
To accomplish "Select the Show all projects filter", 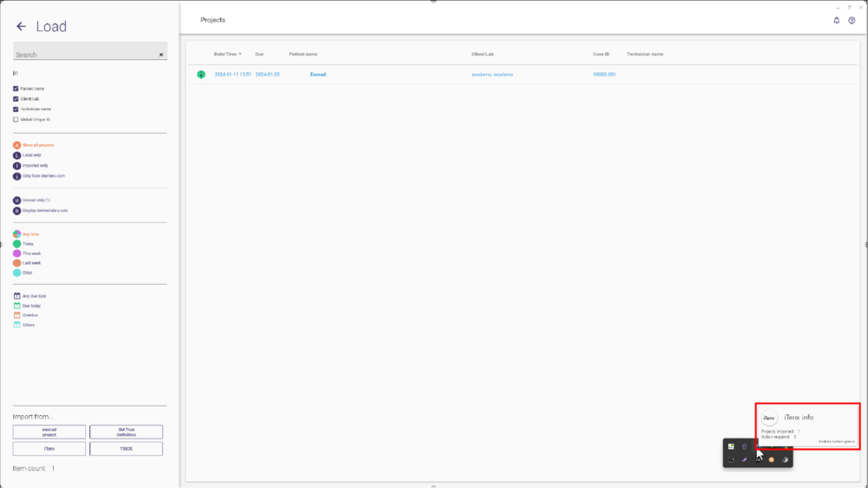I will point(34,145).
